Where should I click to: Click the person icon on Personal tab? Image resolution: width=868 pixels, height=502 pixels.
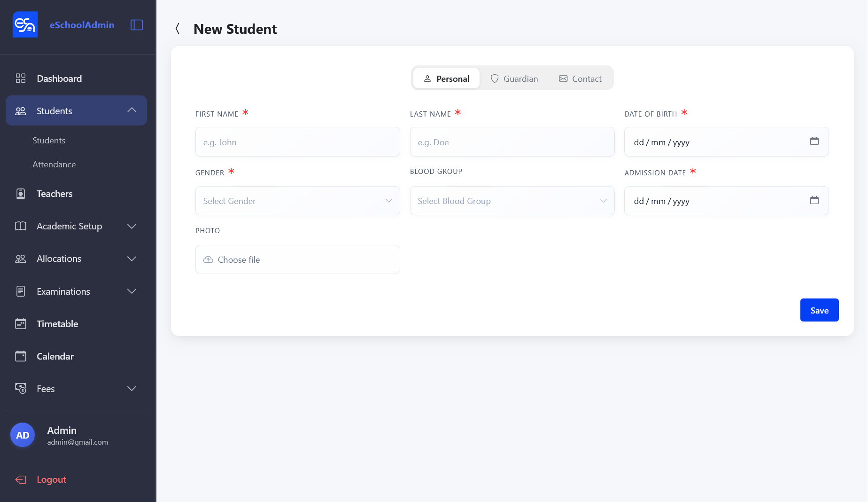(x=427, y=78)
